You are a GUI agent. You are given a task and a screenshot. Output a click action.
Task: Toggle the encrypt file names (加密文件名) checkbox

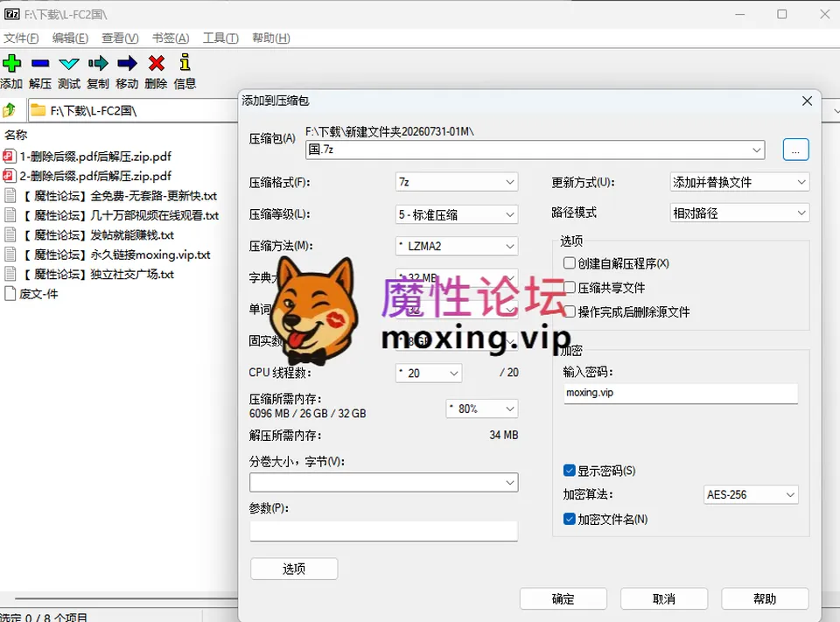coord(570,519)
